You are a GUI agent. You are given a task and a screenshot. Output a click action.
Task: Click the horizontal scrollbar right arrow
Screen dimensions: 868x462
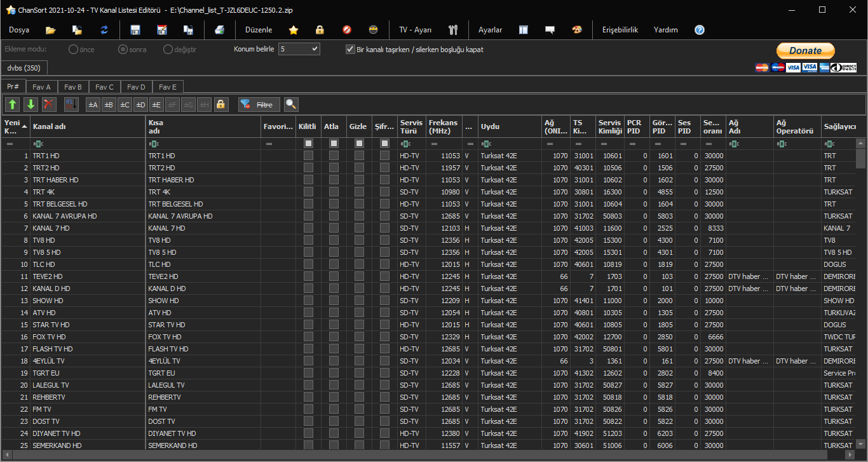coord(851,456)
